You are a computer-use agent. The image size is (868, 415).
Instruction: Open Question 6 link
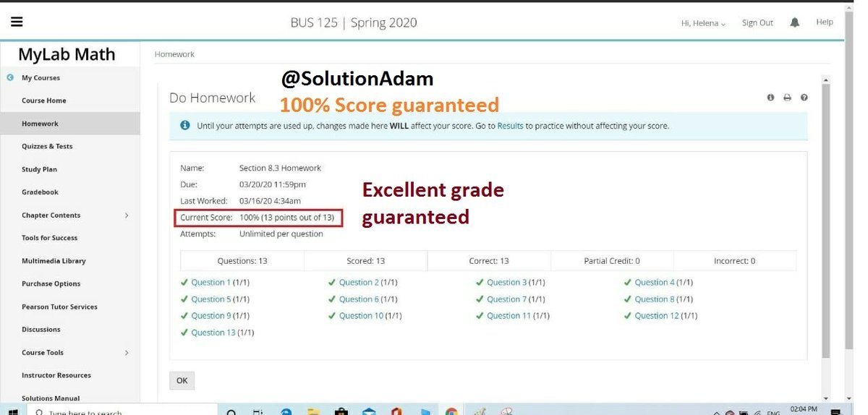coord(359,299)
